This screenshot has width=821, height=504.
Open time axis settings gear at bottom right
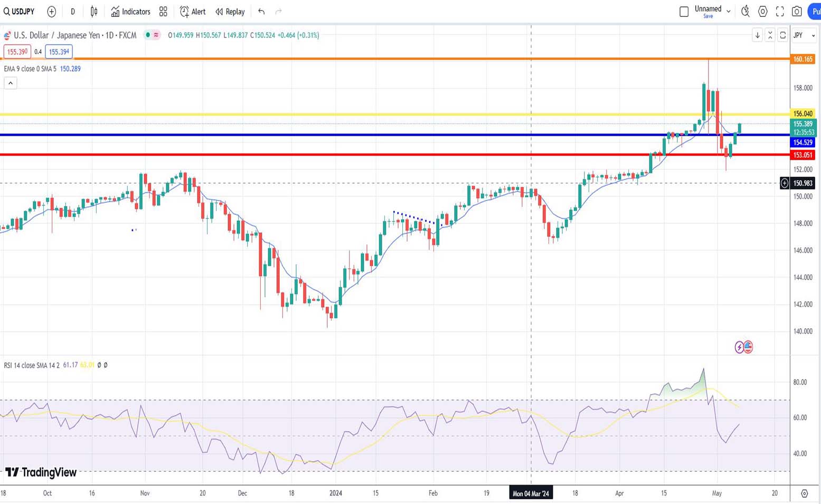pos(804,493)
